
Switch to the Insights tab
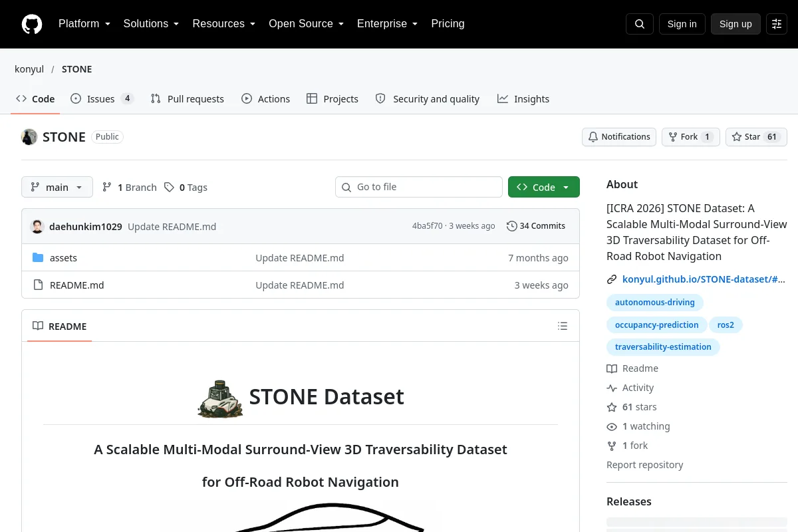pyautogui.click(x=523, y=99)
